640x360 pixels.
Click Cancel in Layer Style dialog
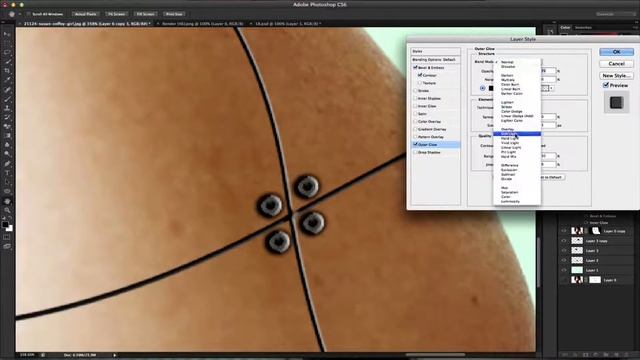click(x=616, y=64)
